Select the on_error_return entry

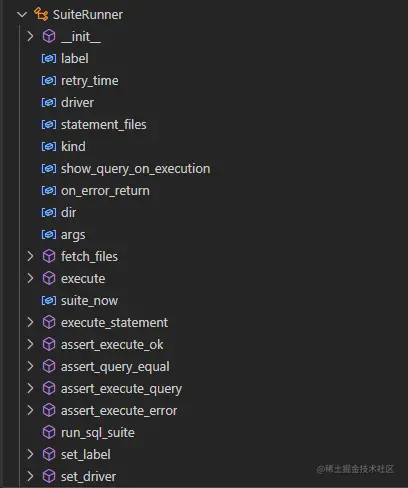(x=105, y=191)
